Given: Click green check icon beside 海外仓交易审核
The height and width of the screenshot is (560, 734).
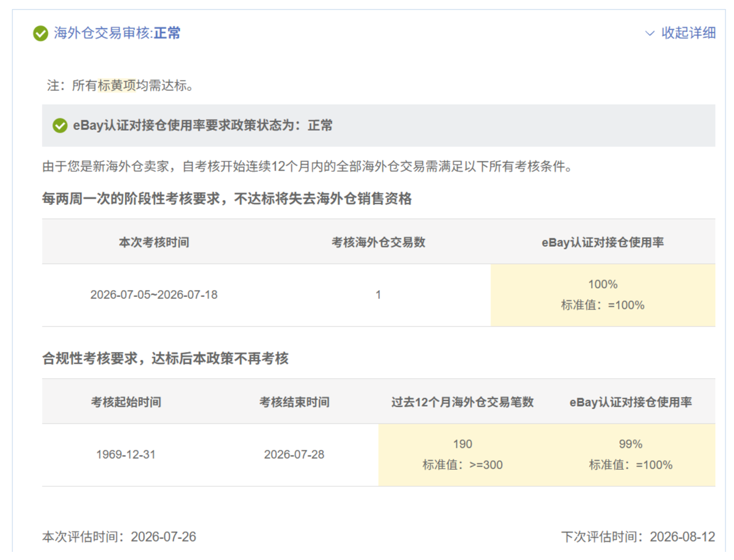Looking at the screenshot, I should [x=41, y=33].
